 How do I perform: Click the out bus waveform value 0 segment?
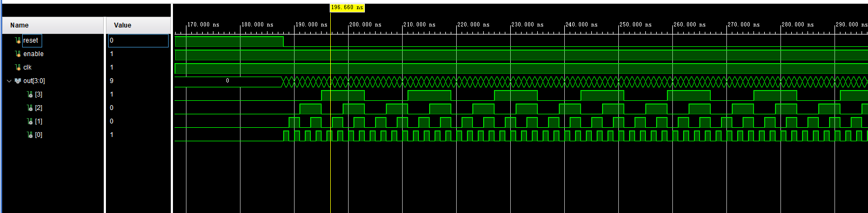click(x=228, y=81)
